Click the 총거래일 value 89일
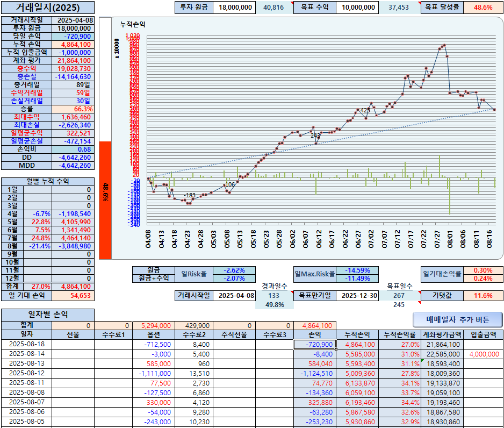This screenshot has height=428, width=504. [x=73, y=84]
